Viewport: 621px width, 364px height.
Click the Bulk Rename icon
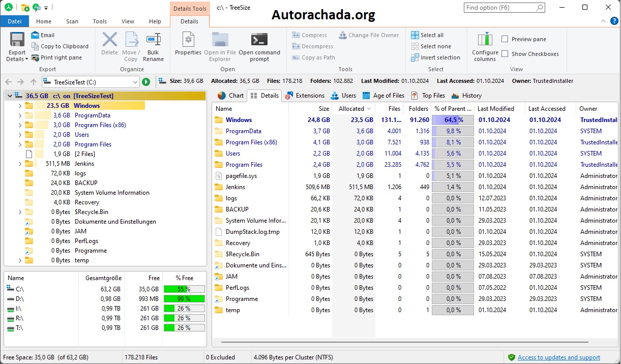click(153, 40)
